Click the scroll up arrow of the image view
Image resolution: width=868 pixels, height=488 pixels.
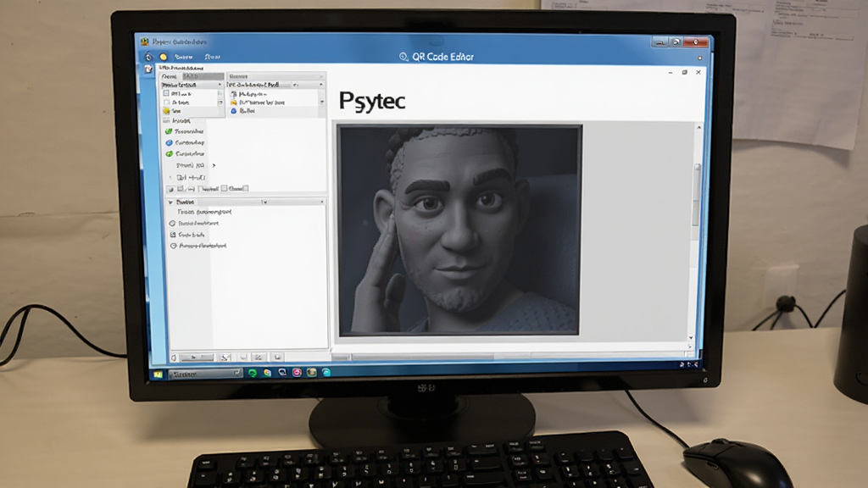[x=698, y=128]
